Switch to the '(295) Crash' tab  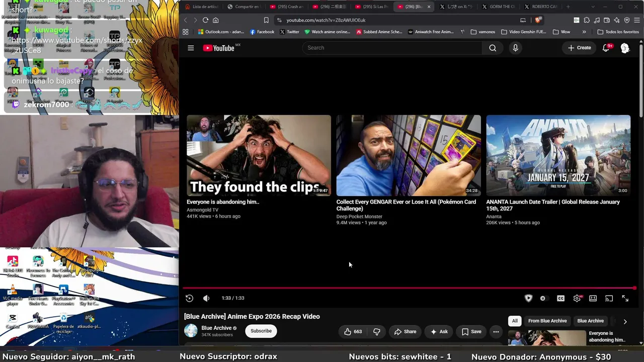click(286, 7)
